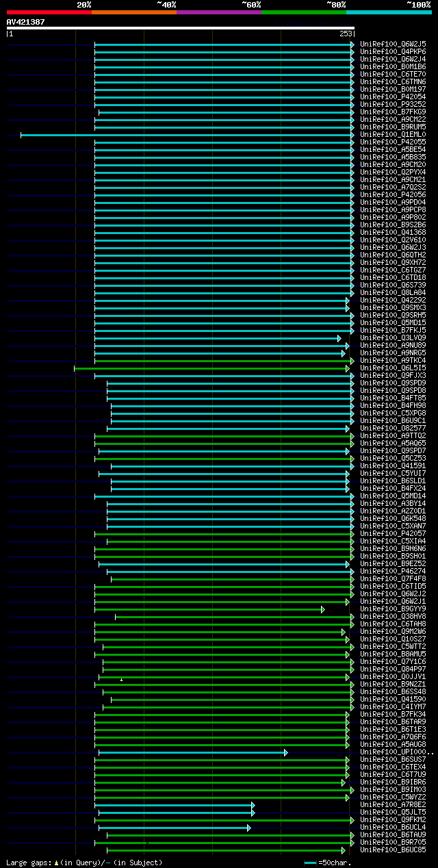Select label UniRef100_Q9XH72
The image size is (438, 868).
pyautogui.click(x=393, y=262)
